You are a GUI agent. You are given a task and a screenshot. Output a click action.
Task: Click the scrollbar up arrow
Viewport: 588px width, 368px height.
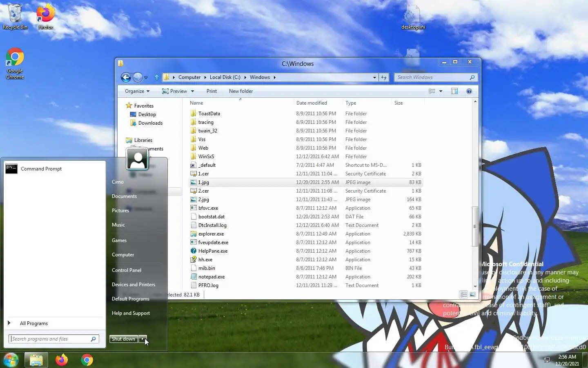pyautogui.click(x=475, y=101)
